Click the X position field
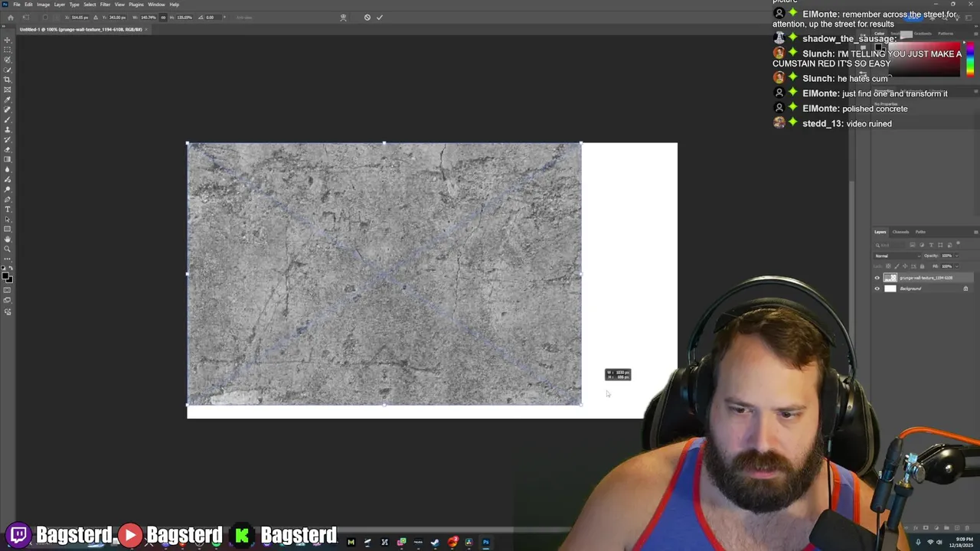The height and width of the screenshot is (551, 980). (x=80, y=18)
